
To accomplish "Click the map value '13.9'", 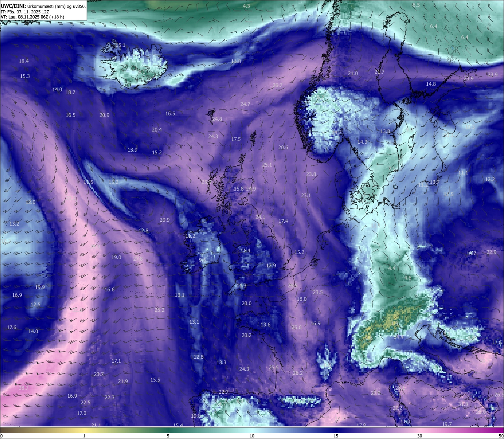I will pos(132,150).
